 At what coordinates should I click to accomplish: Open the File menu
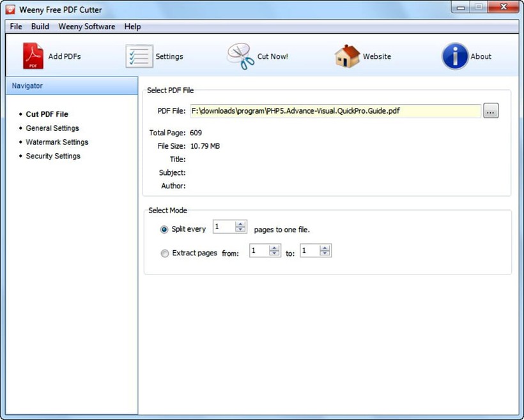coord(16,27)
